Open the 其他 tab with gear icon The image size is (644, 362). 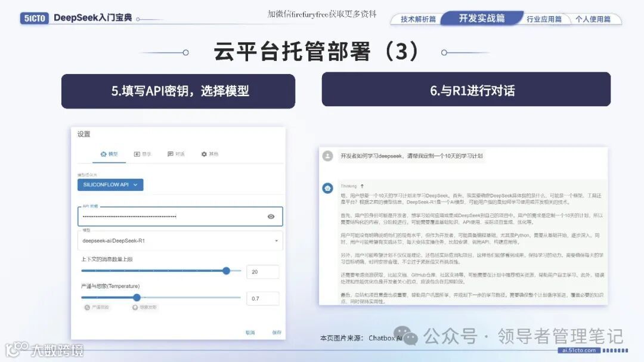click(x=210, y=154)
